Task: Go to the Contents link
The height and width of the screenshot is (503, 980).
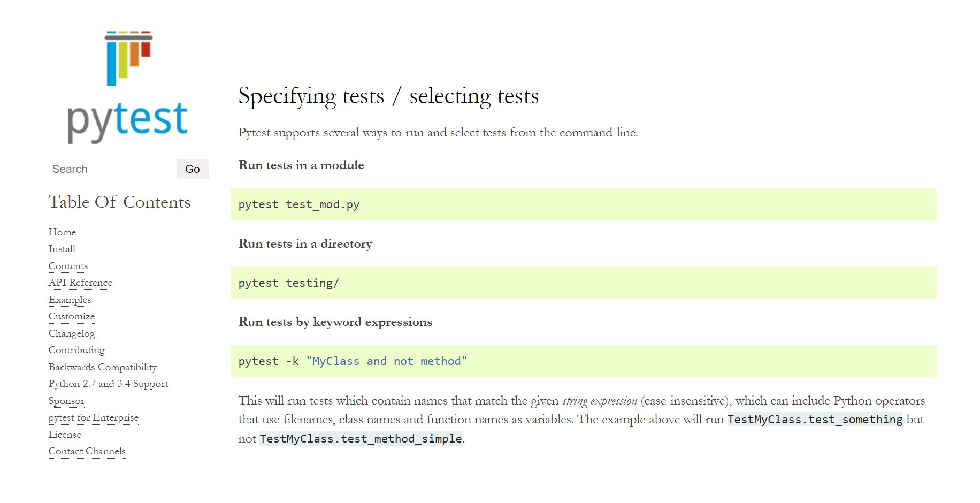Action: (x=68, y=266)
